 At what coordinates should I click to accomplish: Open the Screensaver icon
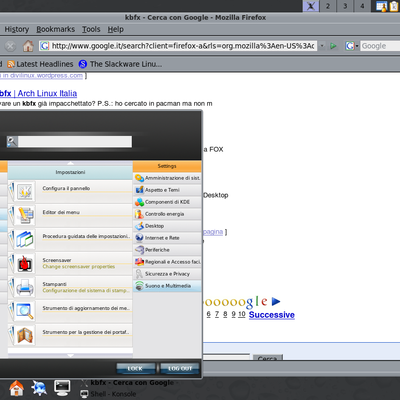click(x=24, y=263)
